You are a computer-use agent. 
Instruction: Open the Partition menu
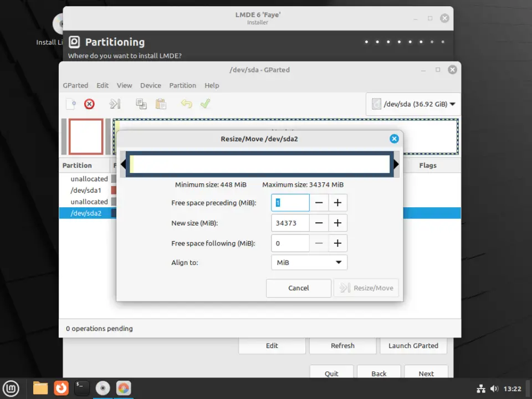183,85
